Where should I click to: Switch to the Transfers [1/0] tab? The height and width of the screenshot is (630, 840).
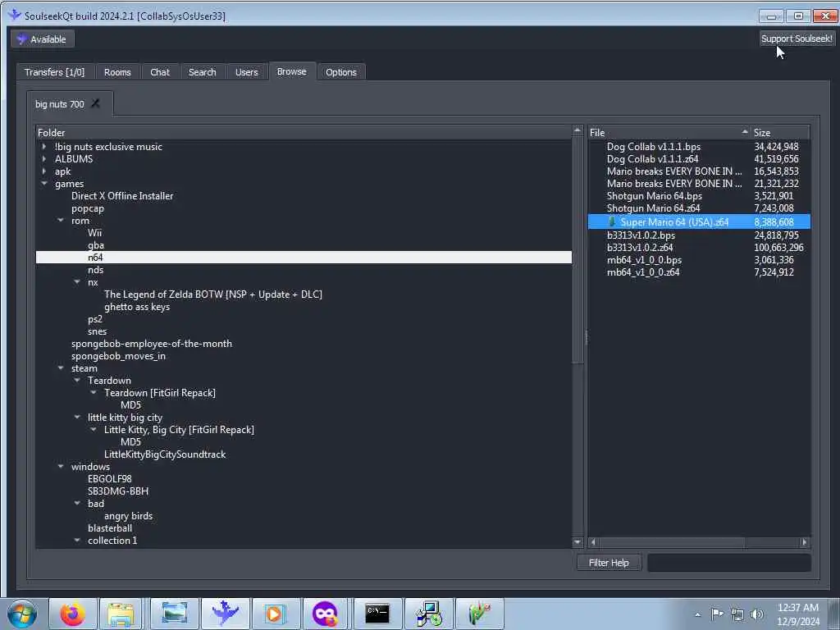tap(55, 72)
